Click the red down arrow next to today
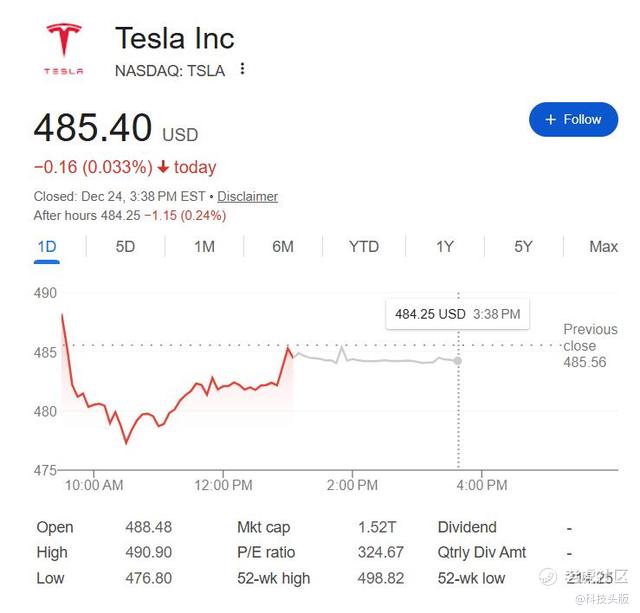The height and width of the screenshot is (613, 640). [x=163, y=168]
